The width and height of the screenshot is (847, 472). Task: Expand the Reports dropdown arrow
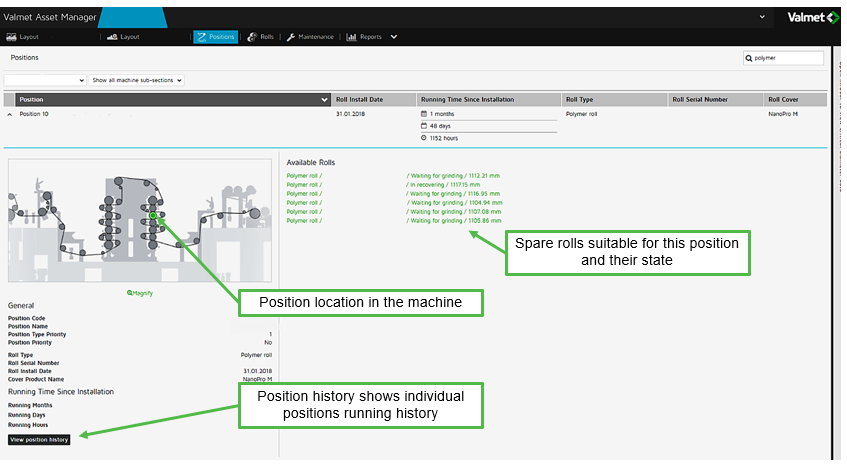394,37
